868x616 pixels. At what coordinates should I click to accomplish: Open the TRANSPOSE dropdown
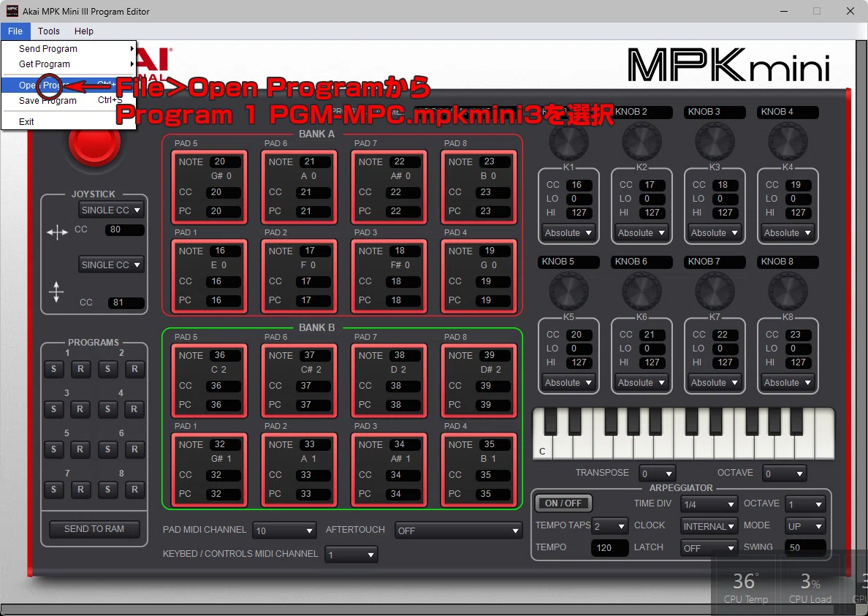[657, 474]
